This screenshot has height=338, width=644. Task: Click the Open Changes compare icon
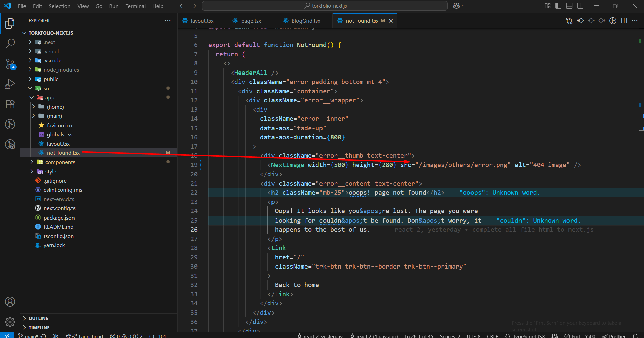[x=569, y=21]
